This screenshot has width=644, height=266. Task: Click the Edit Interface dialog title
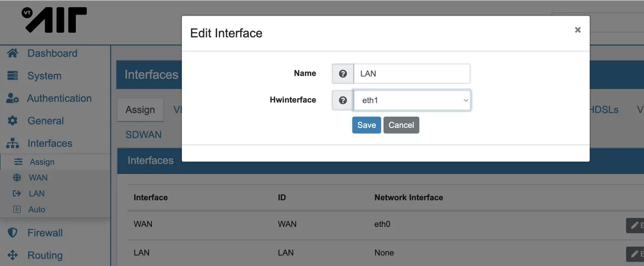coord(226,33)
